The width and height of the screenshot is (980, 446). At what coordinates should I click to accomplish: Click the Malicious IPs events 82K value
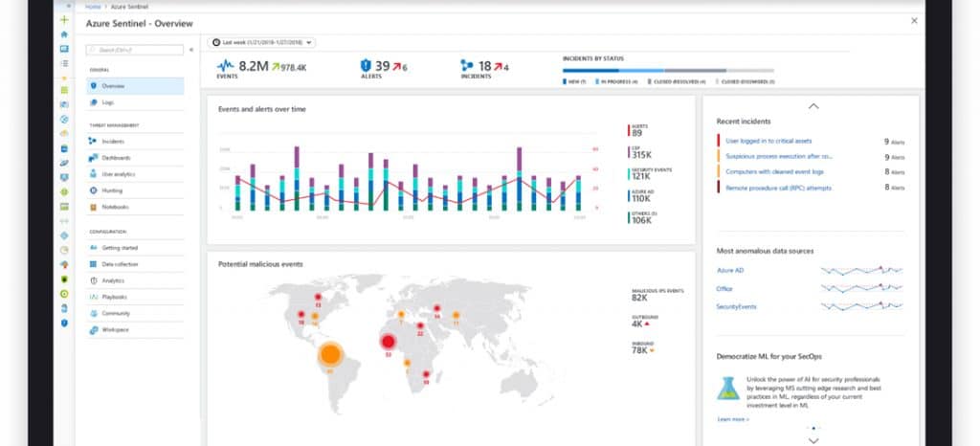pyautogui.click(x=639, y=298)
